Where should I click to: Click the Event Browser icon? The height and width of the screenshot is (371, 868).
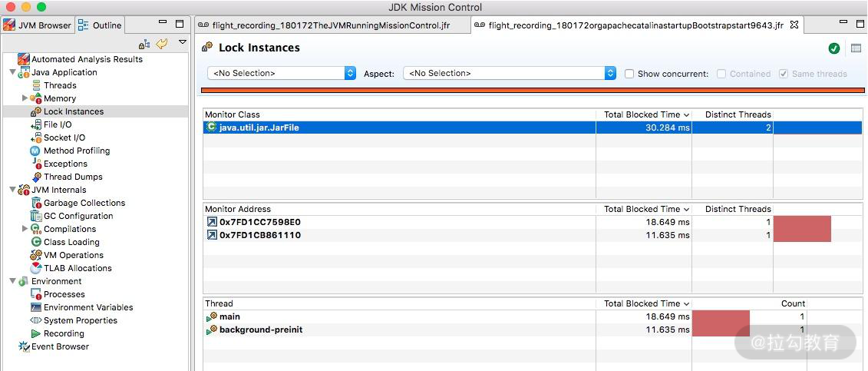click(x=24, y=346)
